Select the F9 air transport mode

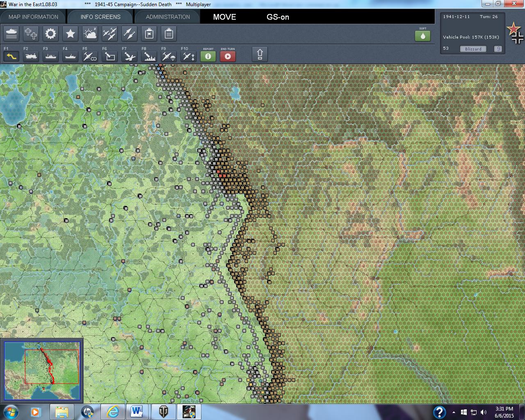click(x=169, y=56)
